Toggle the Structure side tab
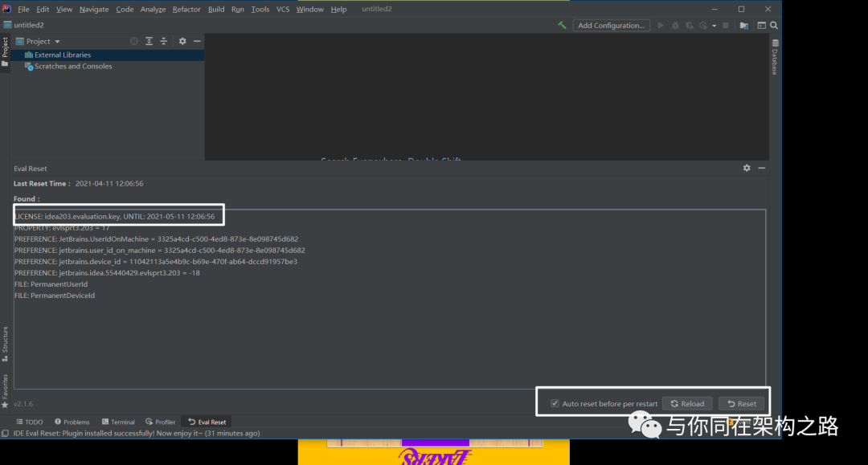The height and width of the screenshot is (465, 868). click(x=5, y=344)
